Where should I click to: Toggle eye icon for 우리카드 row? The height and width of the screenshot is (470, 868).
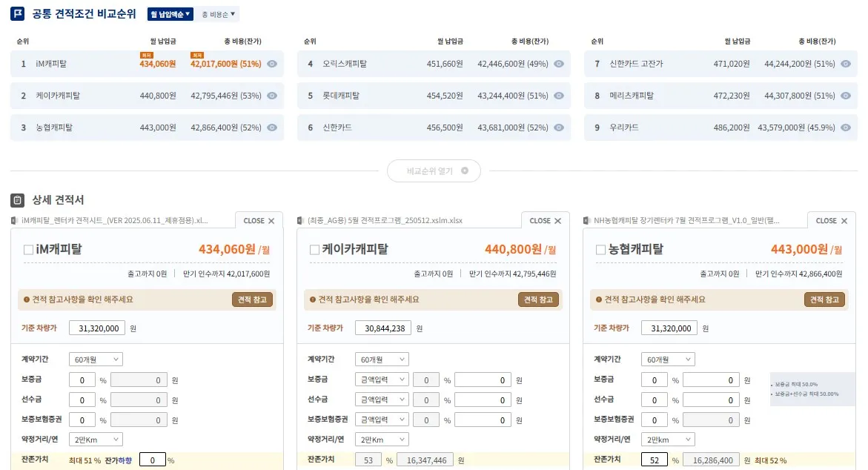[846, 128]
